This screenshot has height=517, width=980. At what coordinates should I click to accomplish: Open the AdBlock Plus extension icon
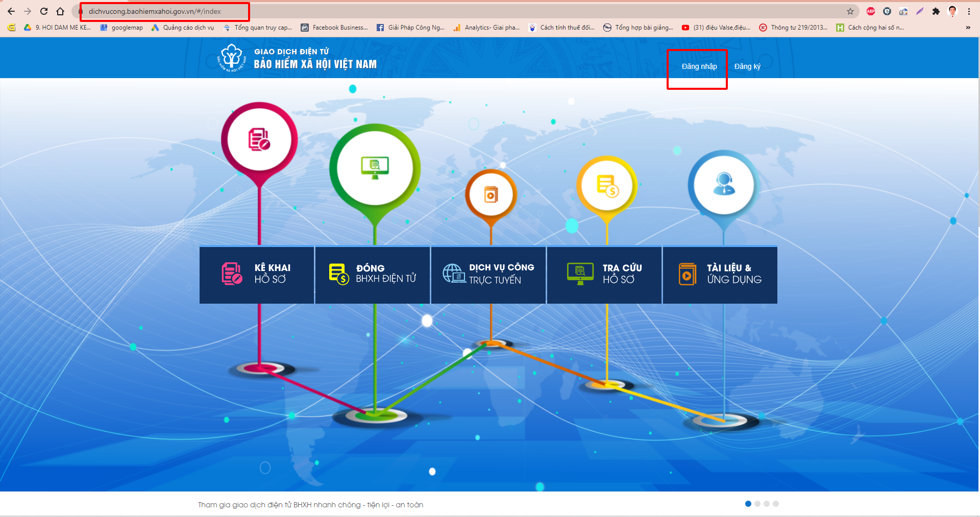871,11
